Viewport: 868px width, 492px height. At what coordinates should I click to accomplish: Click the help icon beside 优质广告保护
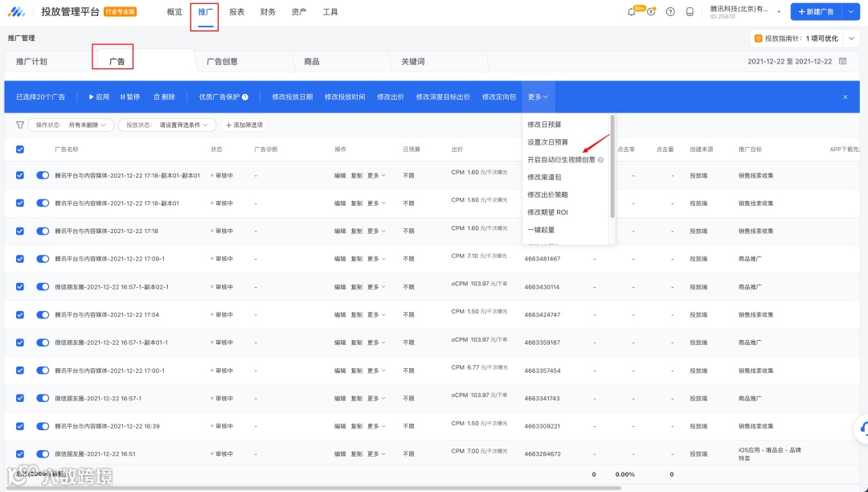click(245, 96)
